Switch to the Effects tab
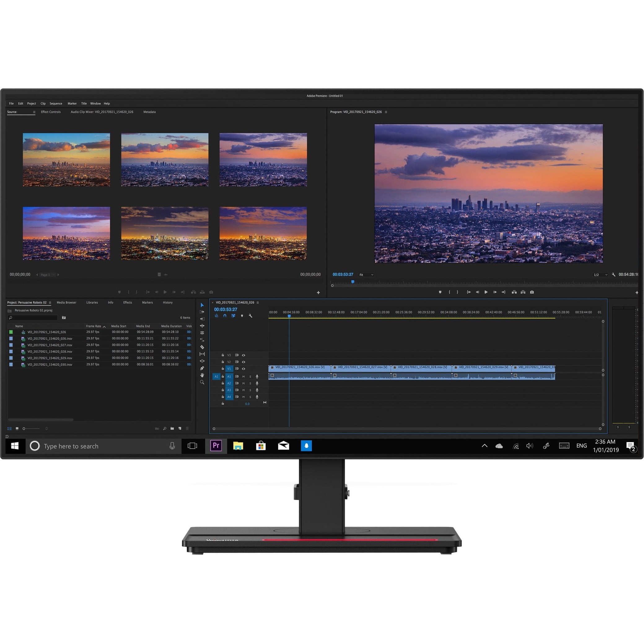Viewport: 644px width, 644px height. 127,302
